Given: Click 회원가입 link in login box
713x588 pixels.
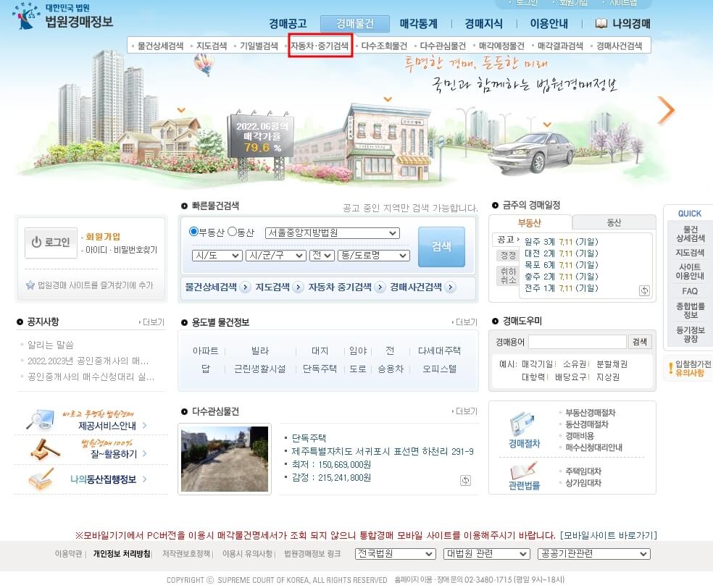Looking at the screenshot, I should tap(103, 236).
